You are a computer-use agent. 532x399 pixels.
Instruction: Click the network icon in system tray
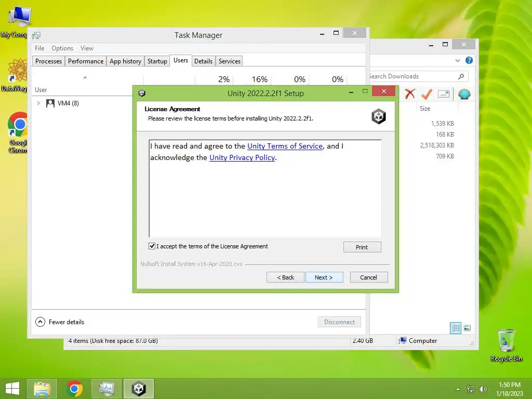[471, 389]
